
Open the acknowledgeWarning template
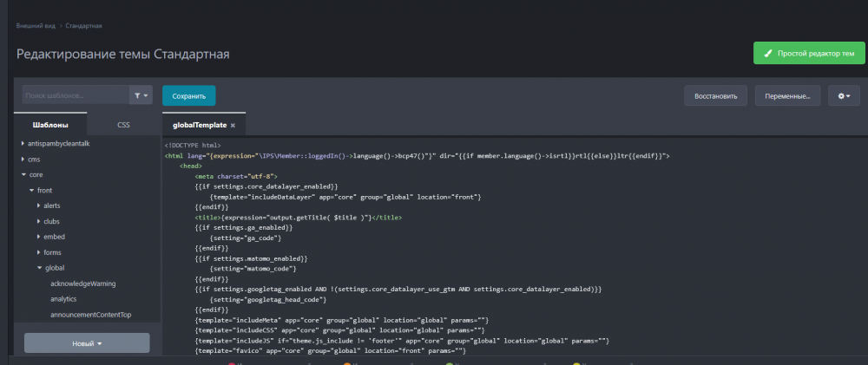83,284
